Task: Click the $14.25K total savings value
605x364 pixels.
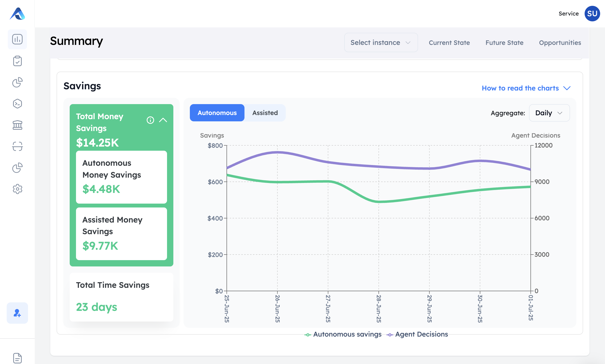Action: pos(97,143)
